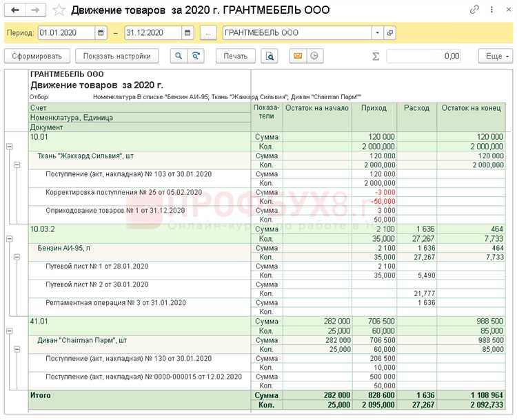Collapse the Бензин АИ-95 group

tap(17, 257)
